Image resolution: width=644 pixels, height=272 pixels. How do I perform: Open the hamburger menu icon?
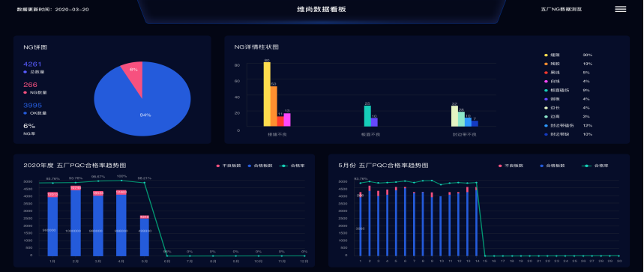point(620,9)
